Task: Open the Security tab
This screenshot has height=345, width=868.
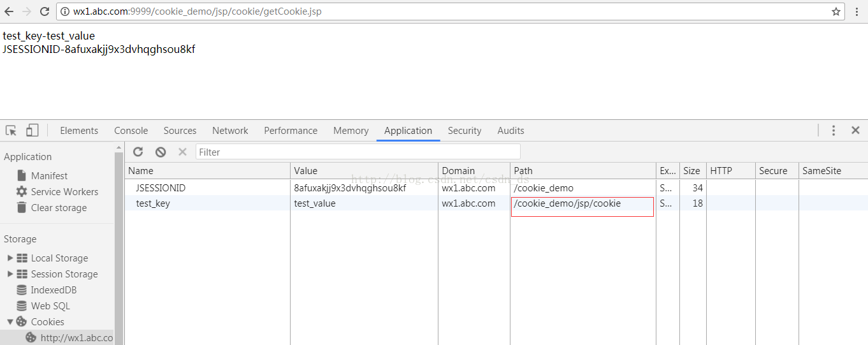Action: (465, 130)
